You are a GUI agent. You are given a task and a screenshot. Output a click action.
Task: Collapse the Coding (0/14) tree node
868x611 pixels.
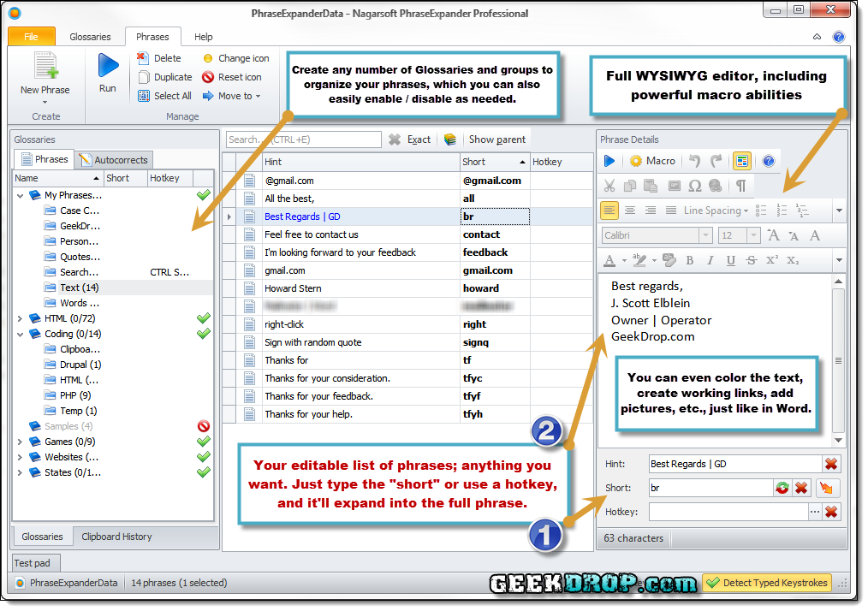[x=21, y=335]
